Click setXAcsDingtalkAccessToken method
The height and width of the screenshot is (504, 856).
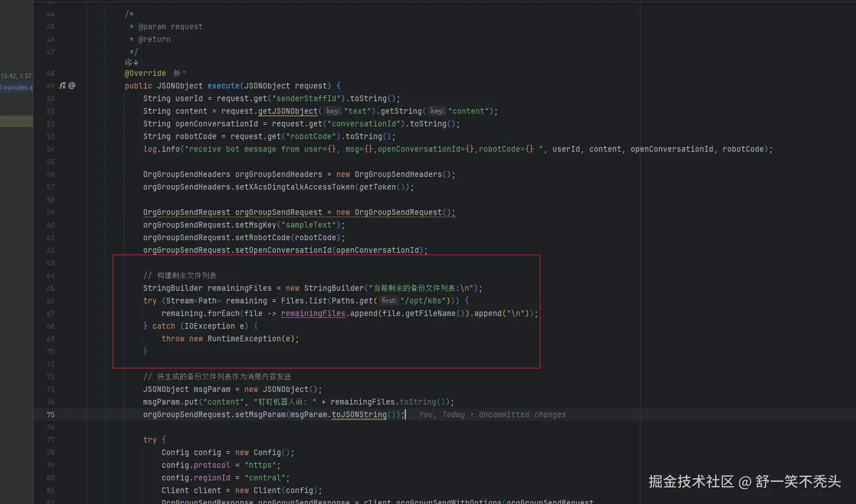[x=295, y=187]
